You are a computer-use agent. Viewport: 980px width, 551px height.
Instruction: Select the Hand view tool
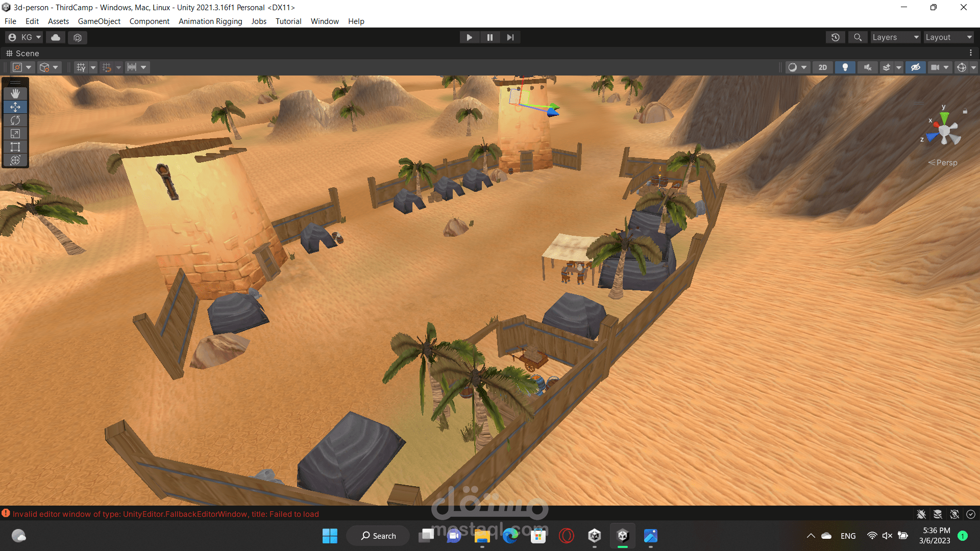coord(15,93)
